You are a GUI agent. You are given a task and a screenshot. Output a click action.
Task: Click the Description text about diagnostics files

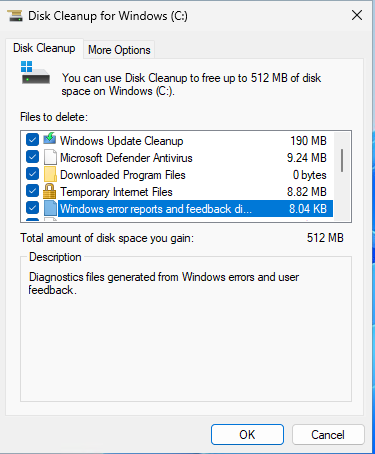tap(164, 283)
